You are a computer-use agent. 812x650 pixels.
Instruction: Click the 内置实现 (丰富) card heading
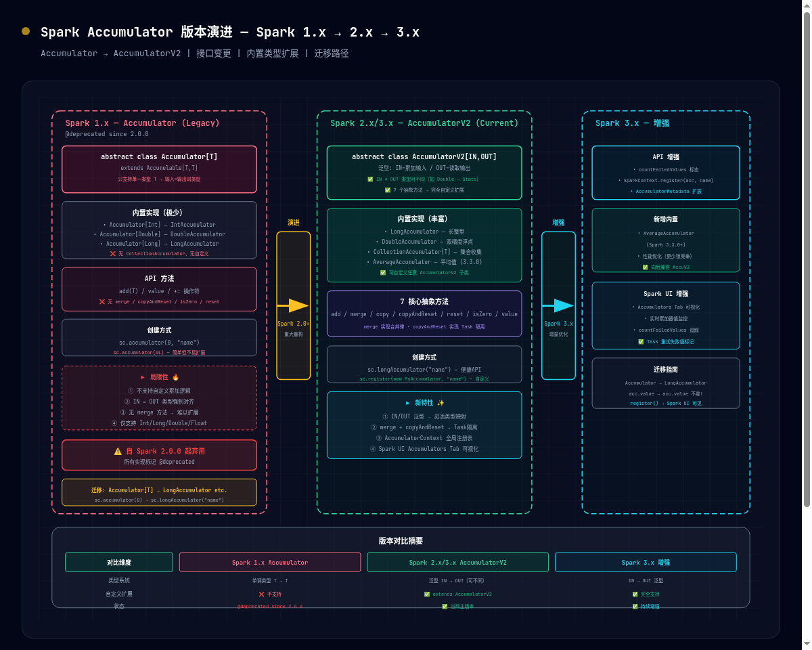pyautogui.click(x=424, y=219)
